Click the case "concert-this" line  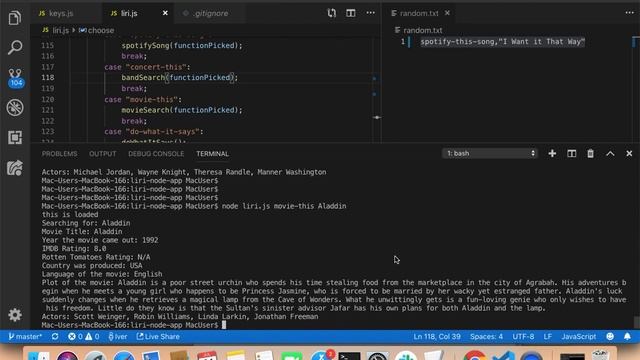[147, 67]
